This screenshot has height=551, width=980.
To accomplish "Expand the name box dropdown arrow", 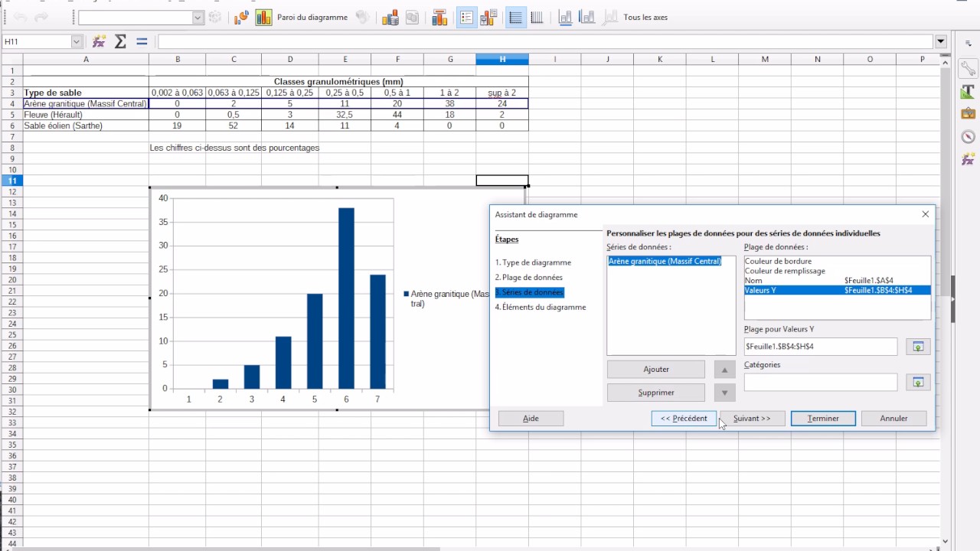I will [77, 41].
